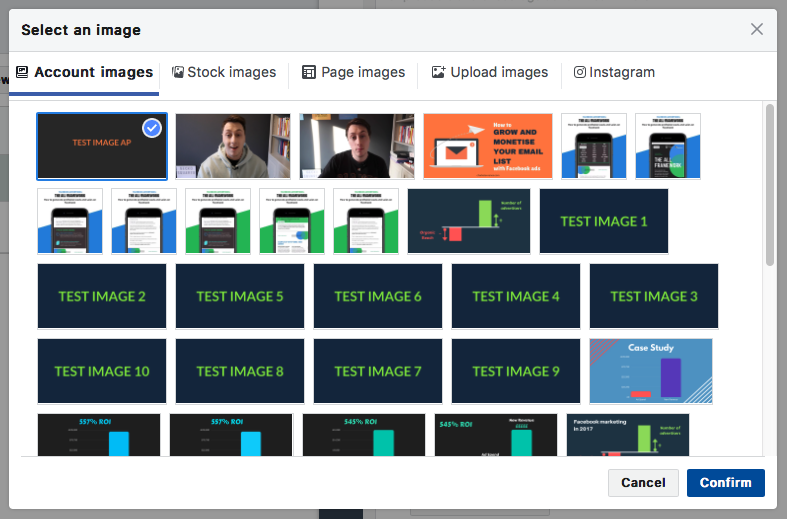Pick the TEST IMAGE 10 thumbnail

coord(102,371)
